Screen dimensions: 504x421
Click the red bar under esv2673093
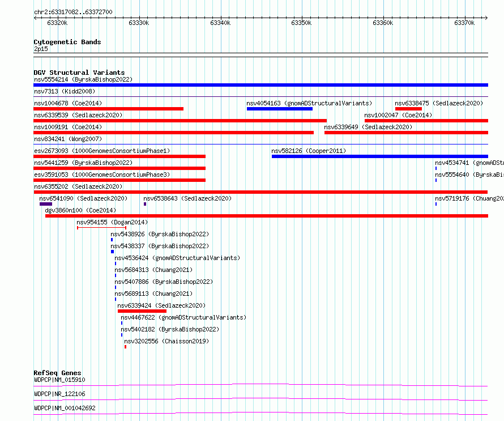[119, 156]
